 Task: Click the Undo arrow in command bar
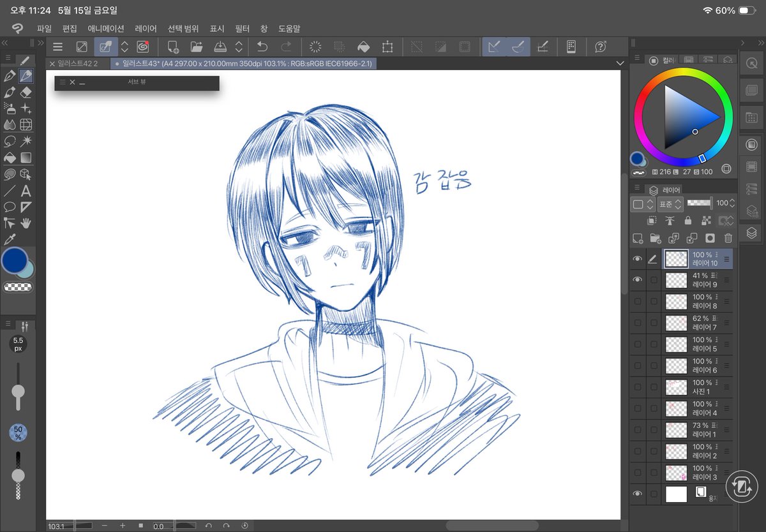click(262, 47)
